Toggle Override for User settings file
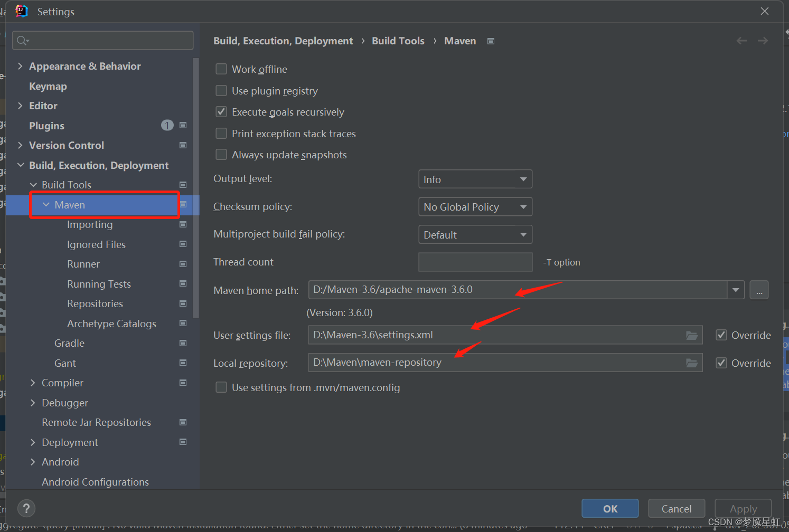 coord(721,335)
